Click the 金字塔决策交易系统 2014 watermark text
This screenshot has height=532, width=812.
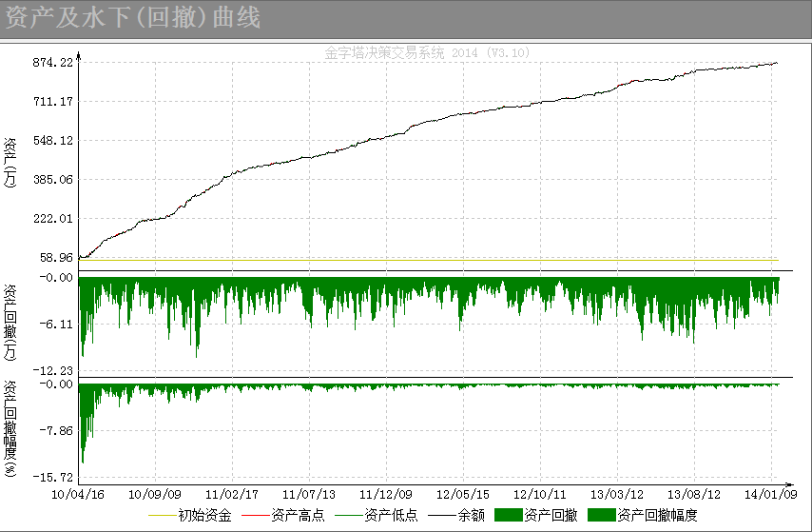pos(427,52)
